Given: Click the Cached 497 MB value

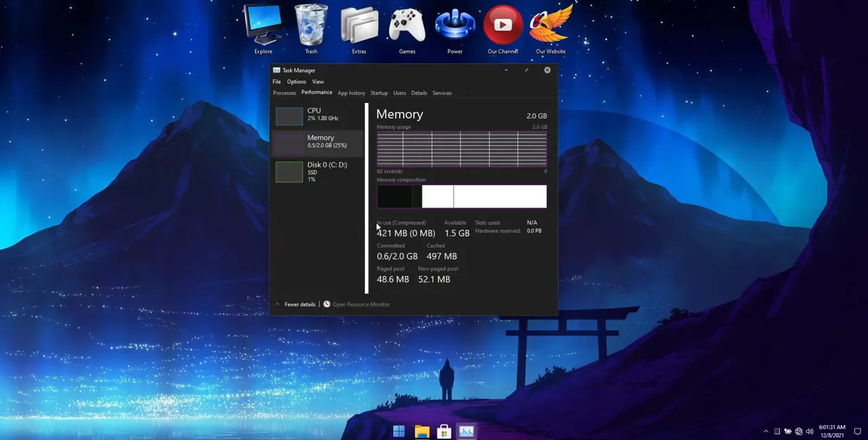Looking at the screenshot, I should coord(441,256).
